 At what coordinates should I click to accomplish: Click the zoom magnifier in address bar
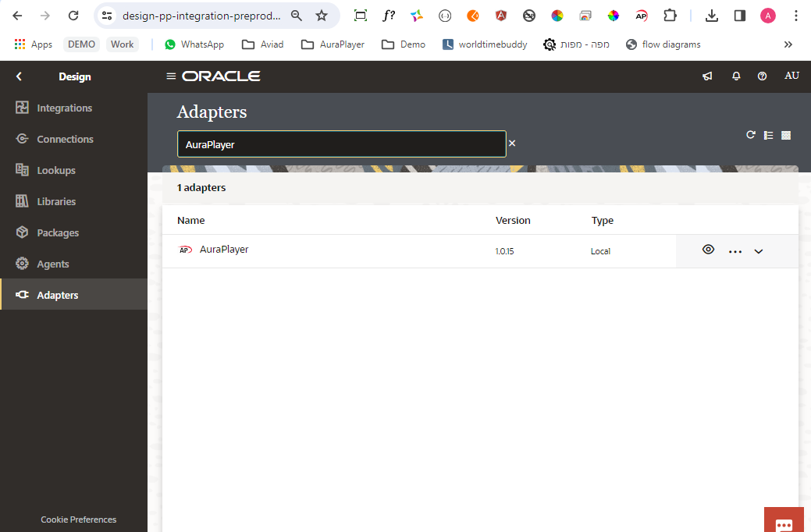pos(297,16)
